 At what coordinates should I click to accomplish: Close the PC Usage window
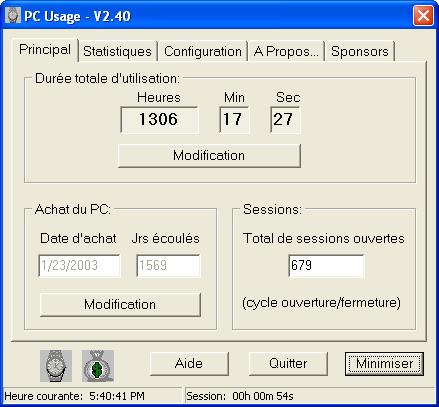point(423,15)
